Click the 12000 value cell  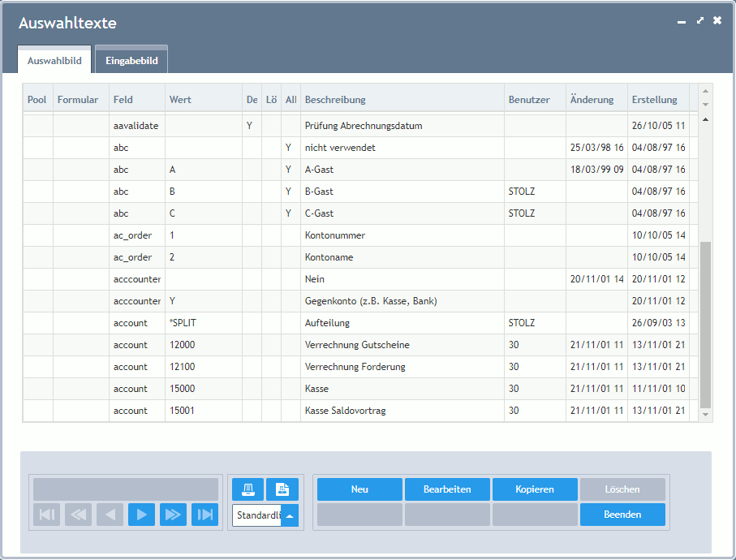pyautogui.click(x=204, y=345)
